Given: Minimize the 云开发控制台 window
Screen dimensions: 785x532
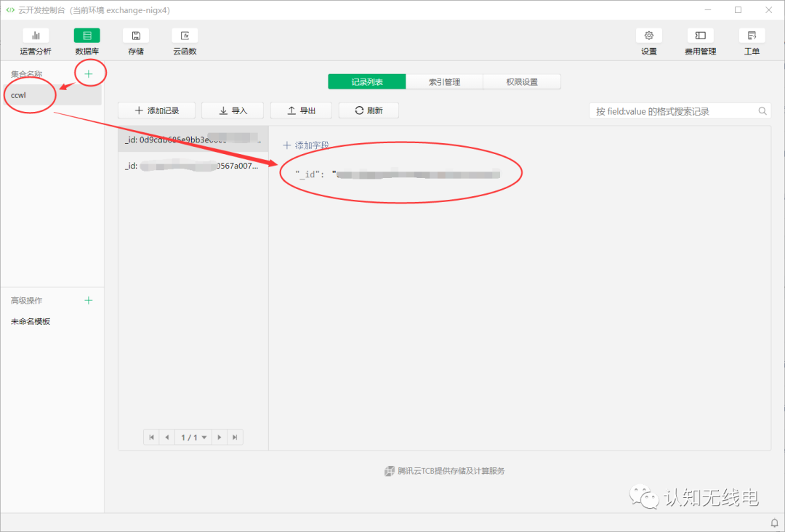Looking at the screenshot, I should (x=708, y=10).
